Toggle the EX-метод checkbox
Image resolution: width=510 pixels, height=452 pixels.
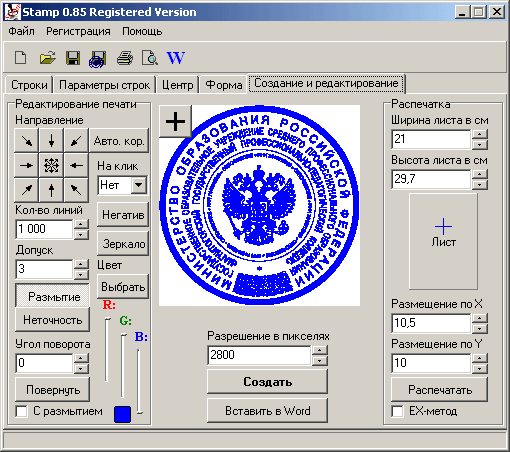(397, 411)
